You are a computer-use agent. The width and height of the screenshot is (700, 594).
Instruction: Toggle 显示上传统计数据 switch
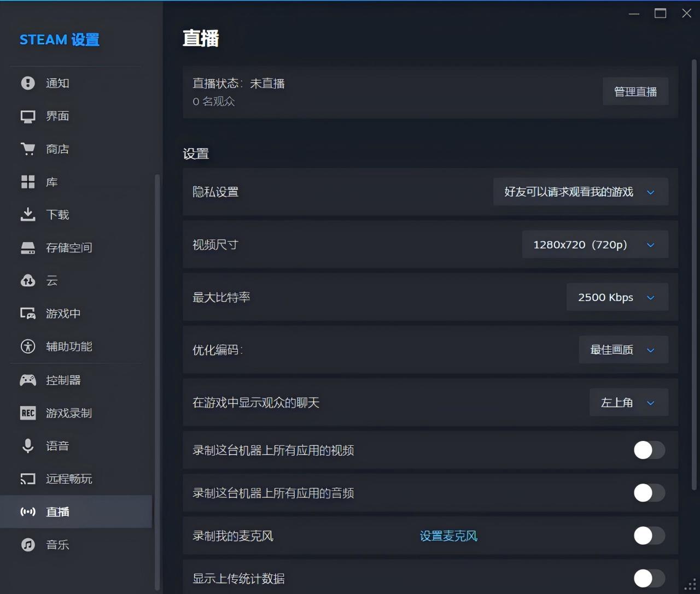(649, 578)
